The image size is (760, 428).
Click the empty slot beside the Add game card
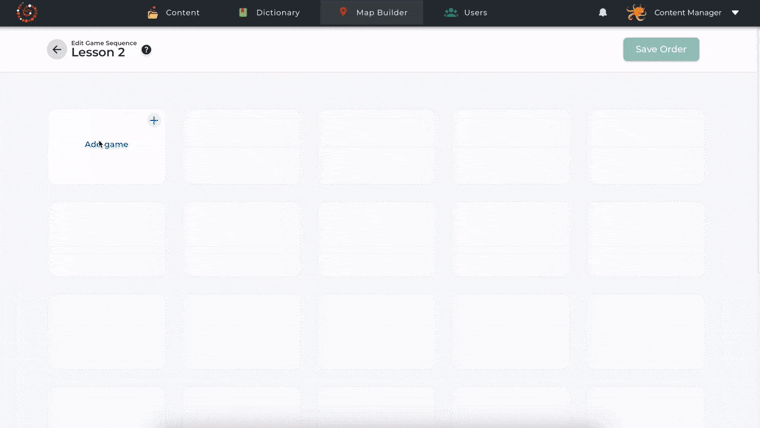242,146
